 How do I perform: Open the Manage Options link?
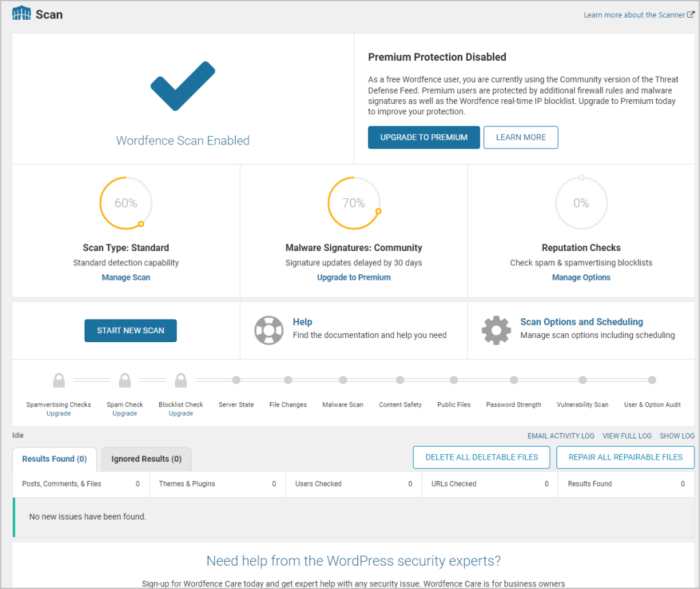[581, 277]
